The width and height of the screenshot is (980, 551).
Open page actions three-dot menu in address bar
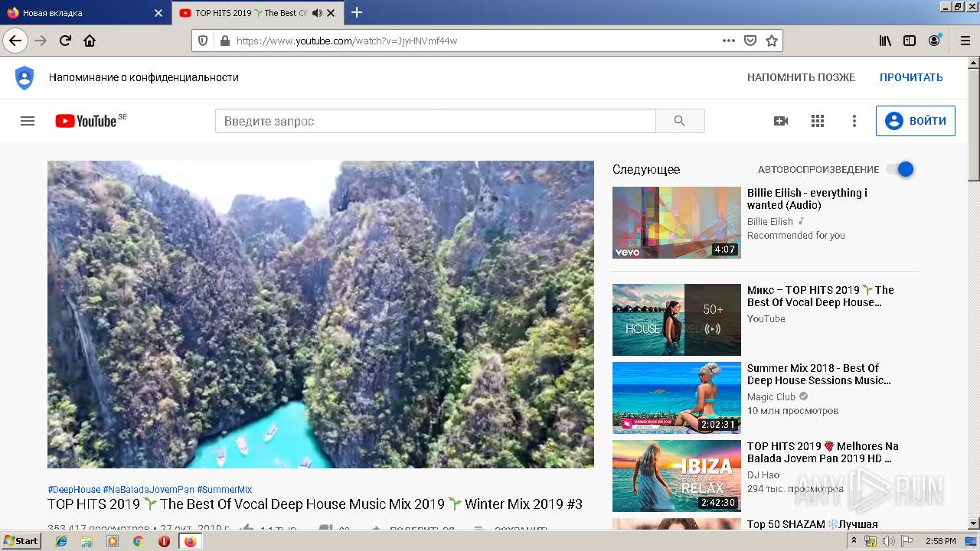pos(729,41)
